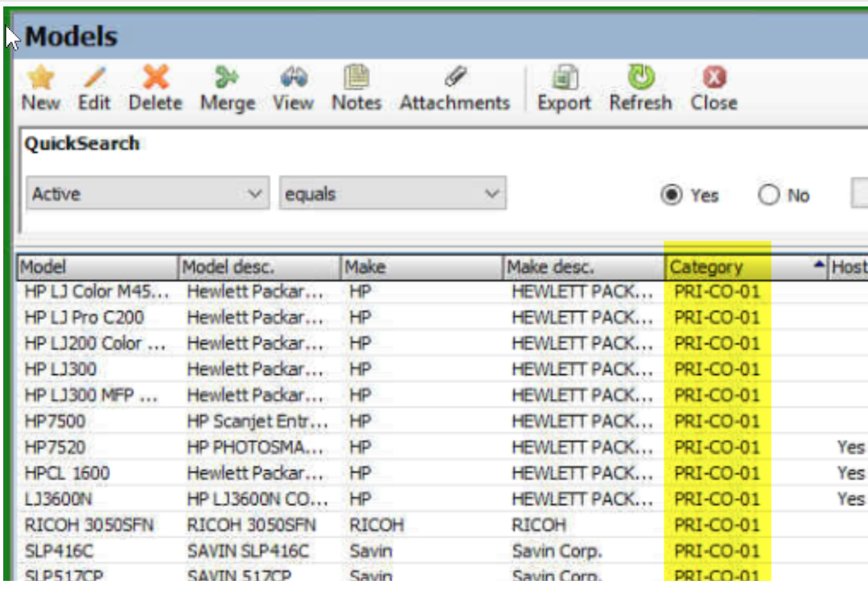Screen dimensions: 868x589
Task: Select the HP LJ Color M45... row
Action: click(x=443, y=292)
